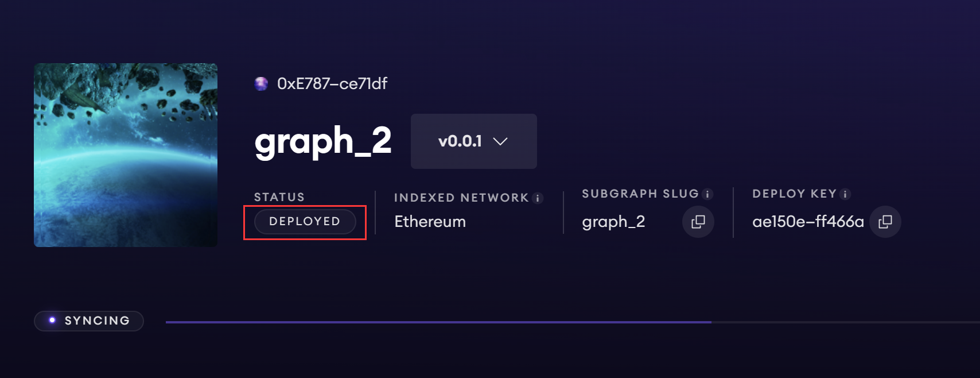Open the 0xE787–ce71df account address
The image size is (980, 378).
tap(332, 84)
